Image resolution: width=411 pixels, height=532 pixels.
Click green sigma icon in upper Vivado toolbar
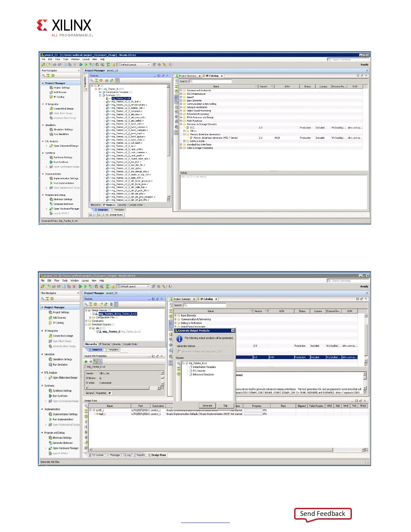108,64
